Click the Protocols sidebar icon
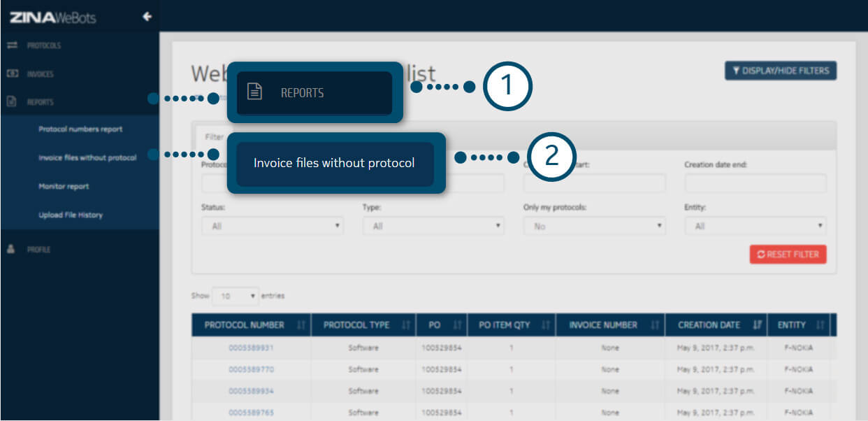 coord(11,45)
